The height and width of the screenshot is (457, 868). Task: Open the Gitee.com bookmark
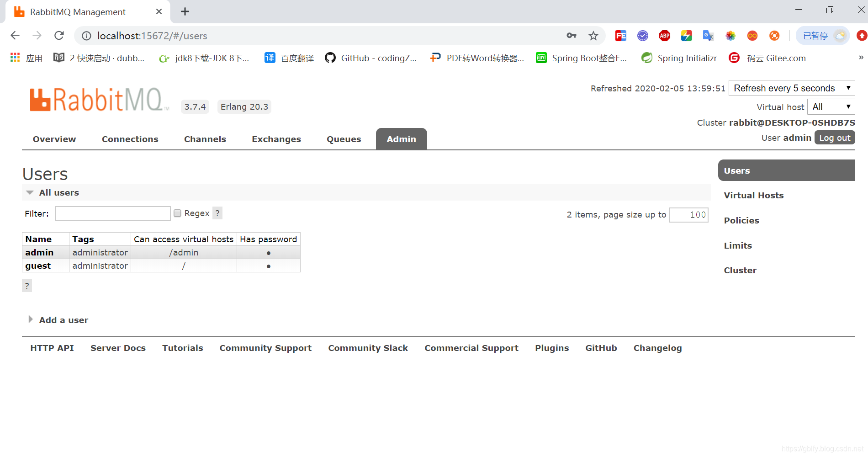pos(767,58)
